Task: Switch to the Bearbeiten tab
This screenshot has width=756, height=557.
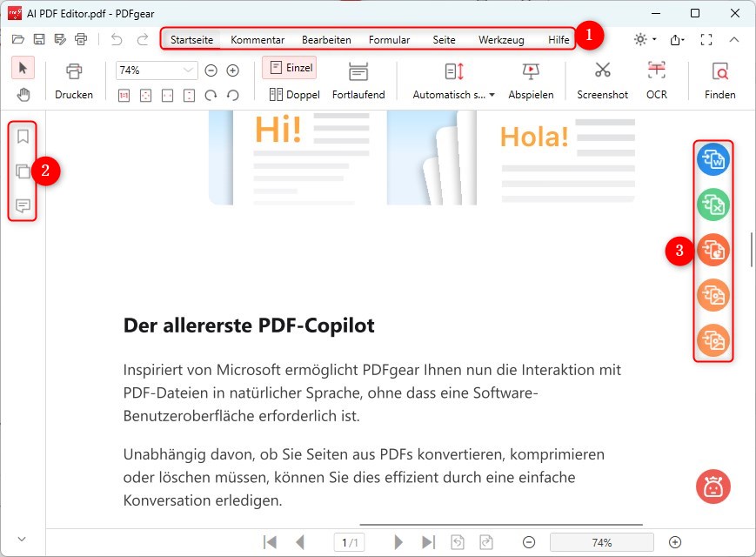Action: [326, 39]
